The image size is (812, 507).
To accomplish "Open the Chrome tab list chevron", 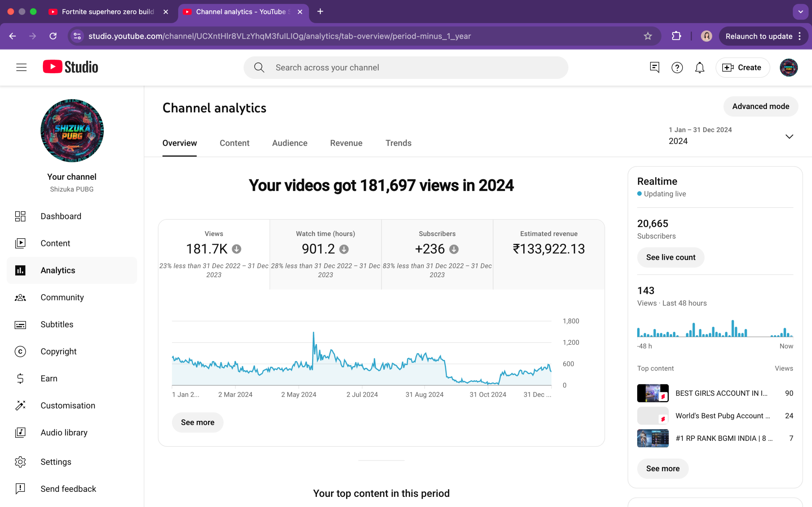I will pyautogui.click(x=801, y=12).
